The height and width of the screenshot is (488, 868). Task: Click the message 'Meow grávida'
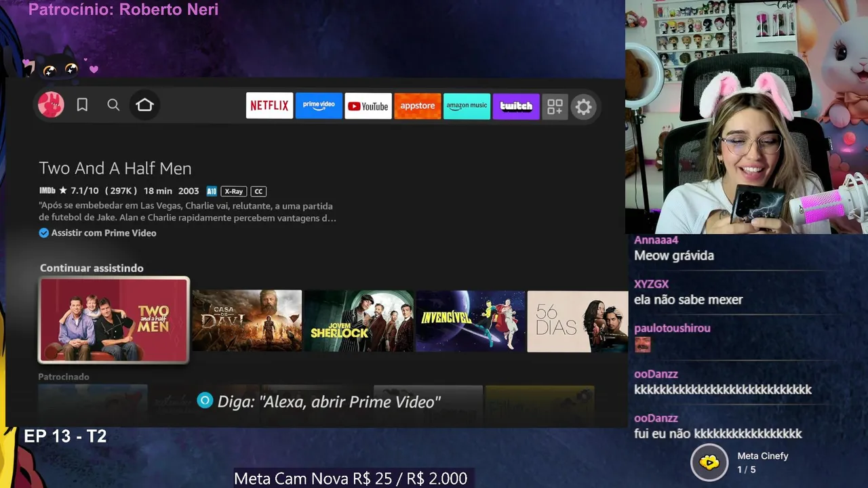[x=674, y=256]
